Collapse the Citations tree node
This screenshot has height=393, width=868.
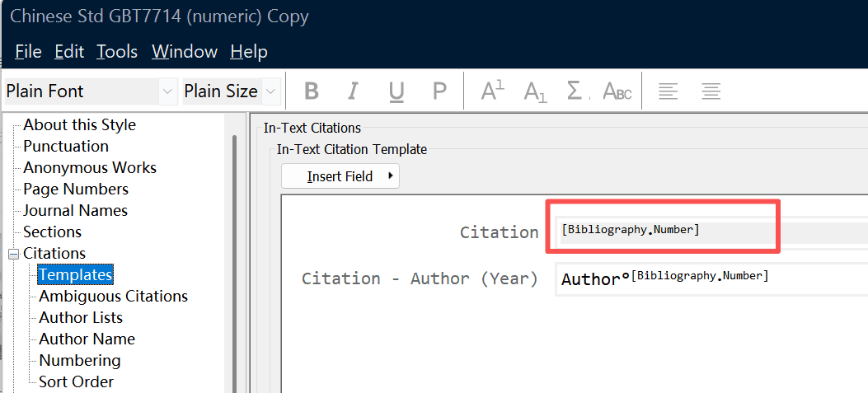click(x=13, y=254)
